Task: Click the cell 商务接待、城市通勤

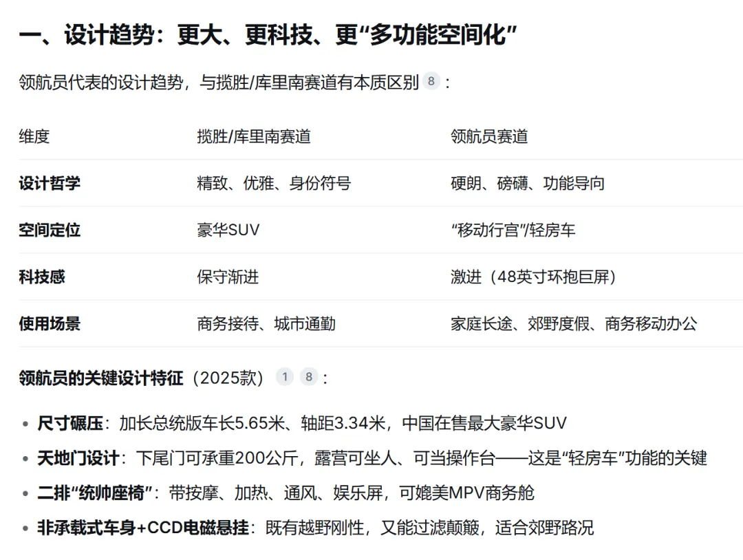Action: [266, 323]
